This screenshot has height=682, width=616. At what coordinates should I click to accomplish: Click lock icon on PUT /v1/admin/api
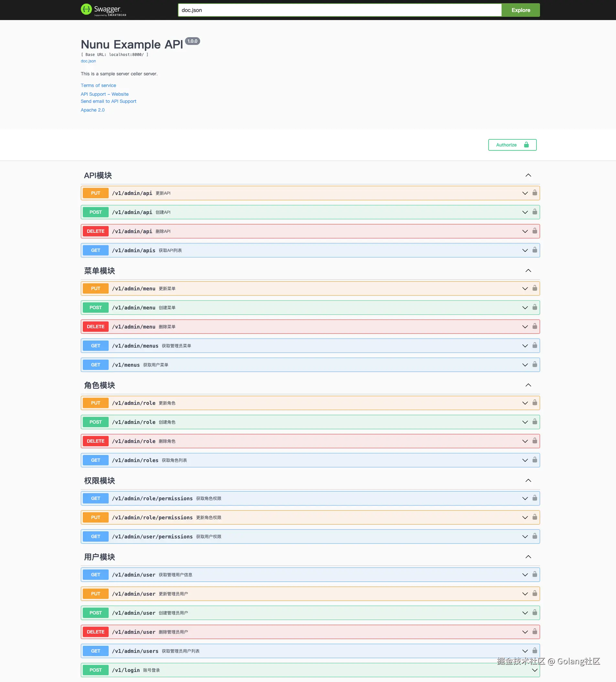pos(535,193)
